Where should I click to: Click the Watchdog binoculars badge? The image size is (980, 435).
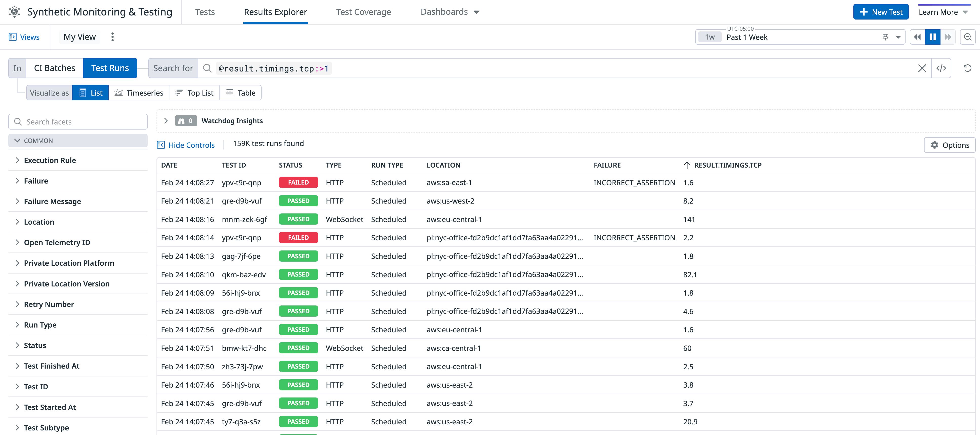(x=186, y=121)
